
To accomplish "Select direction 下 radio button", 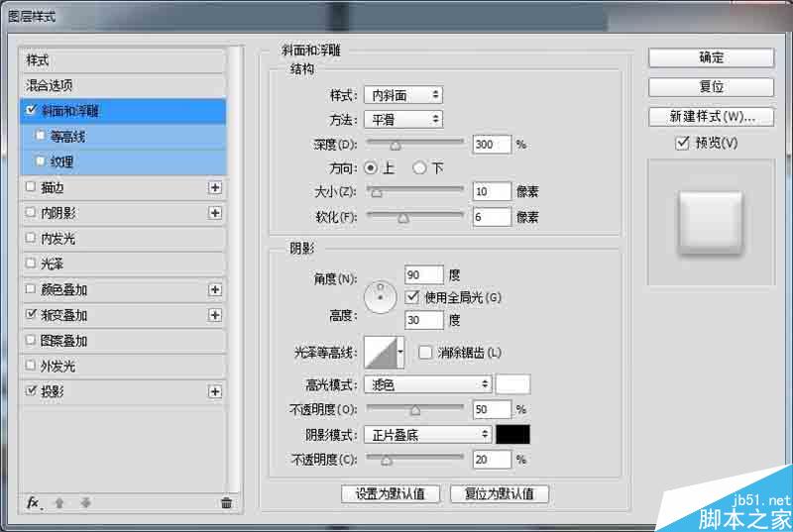I will 419,167.
